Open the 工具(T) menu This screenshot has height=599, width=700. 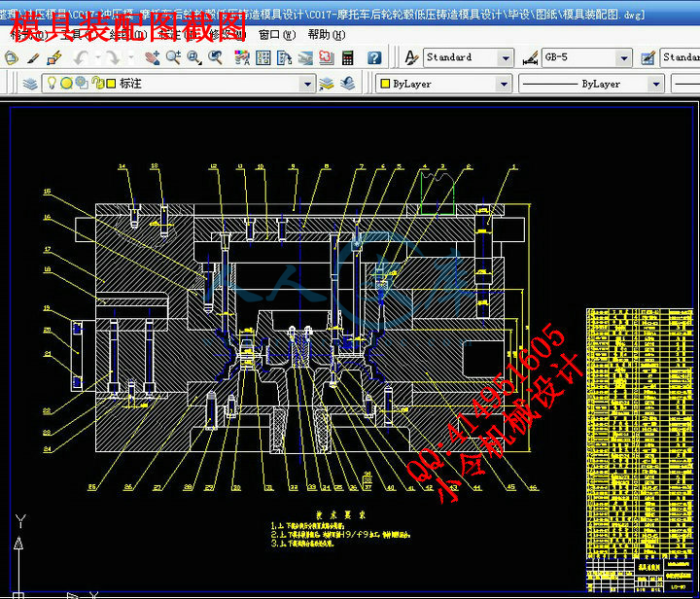click(x=80, y=35)
